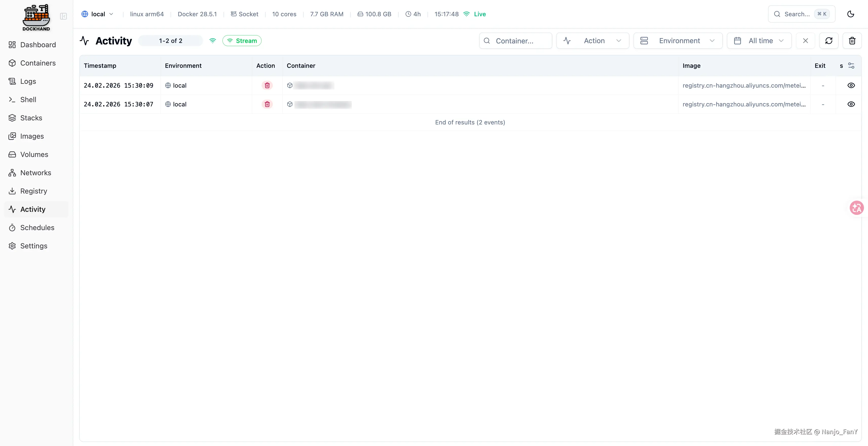Go to Containers in sidebar
This screenshot has width=868, height=446.
(38, 63)
